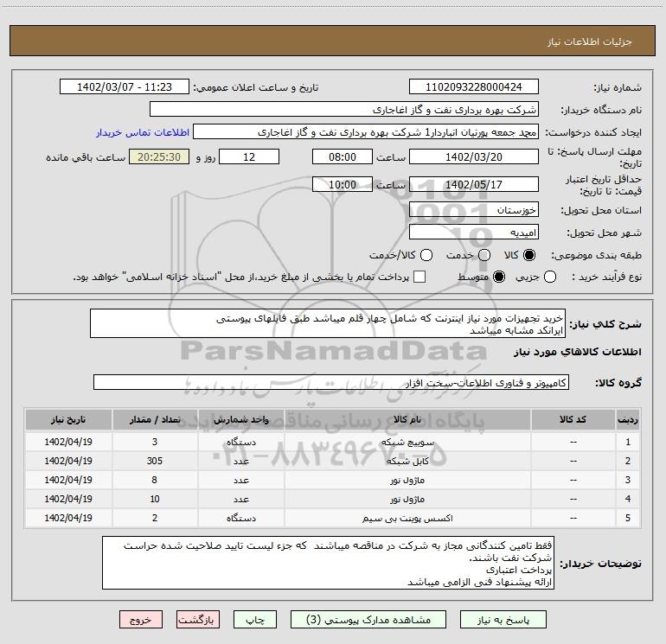Click the دستگاه unit in row 1
Viewport: 666px width, 644px height.
240,442
